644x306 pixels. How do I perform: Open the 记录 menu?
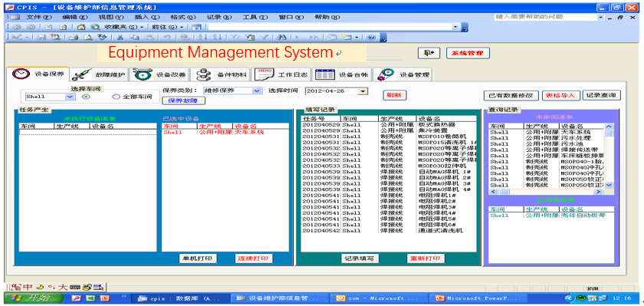coord(219,17)
